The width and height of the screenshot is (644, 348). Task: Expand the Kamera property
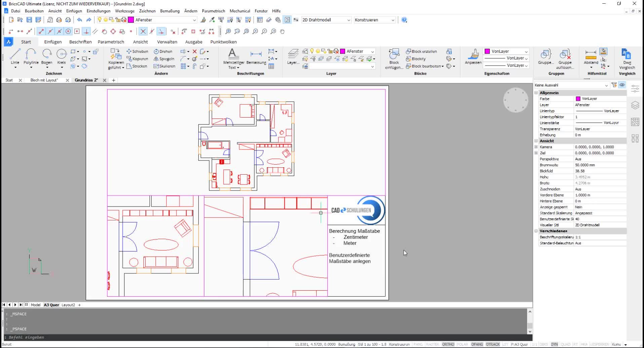(x=536, y=147)
